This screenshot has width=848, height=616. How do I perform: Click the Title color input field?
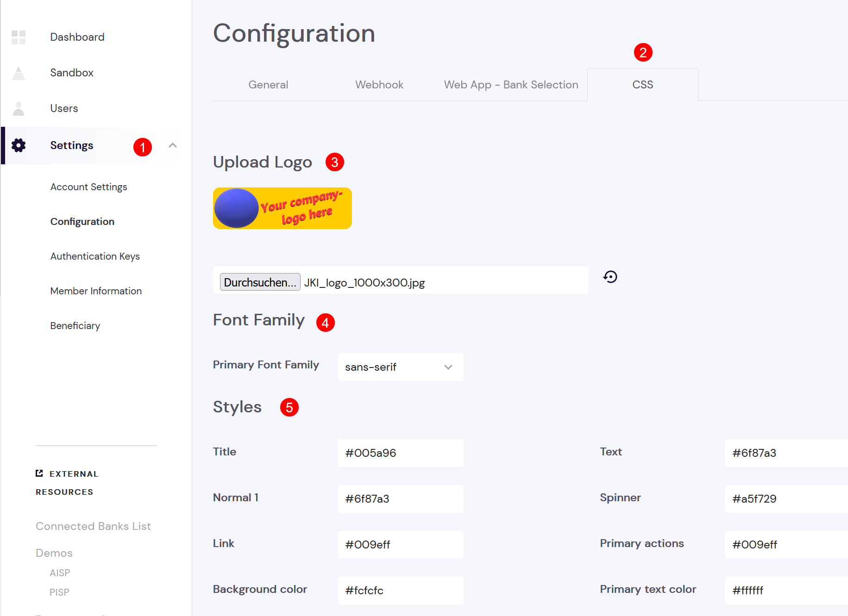click(x=401, y=453)
